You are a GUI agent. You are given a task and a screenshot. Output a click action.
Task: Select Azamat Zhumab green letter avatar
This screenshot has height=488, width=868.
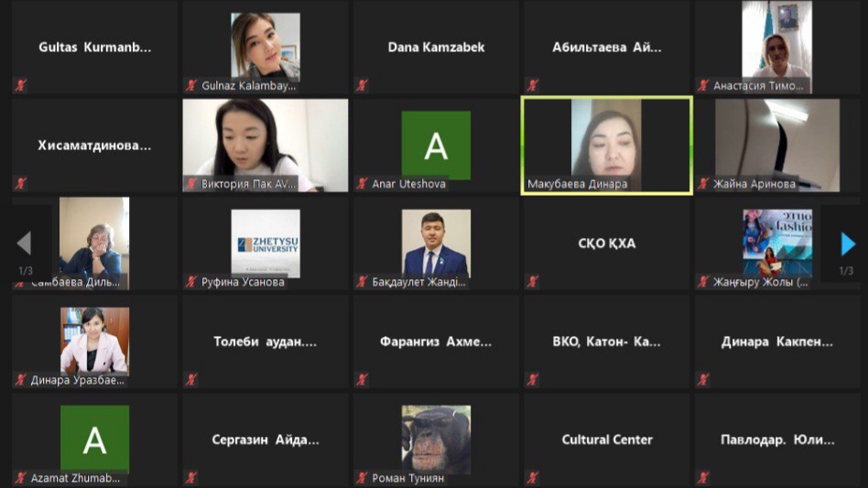pyautogui.click(x=94, y=439)
